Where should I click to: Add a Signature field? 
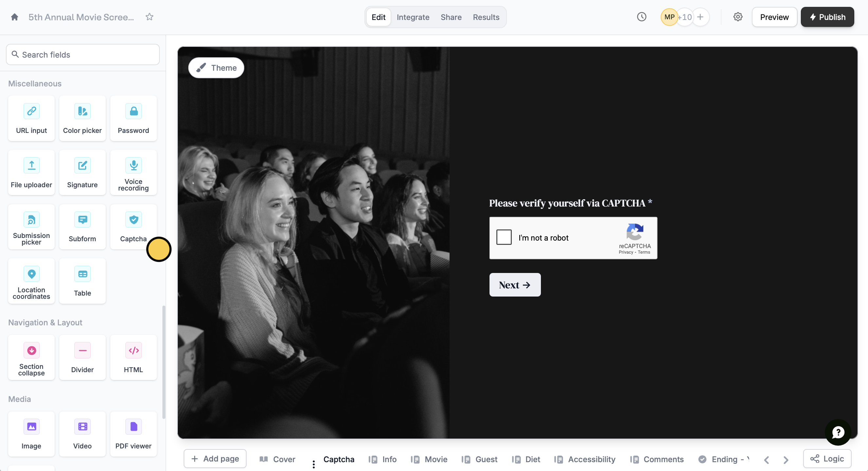(82, 172)
